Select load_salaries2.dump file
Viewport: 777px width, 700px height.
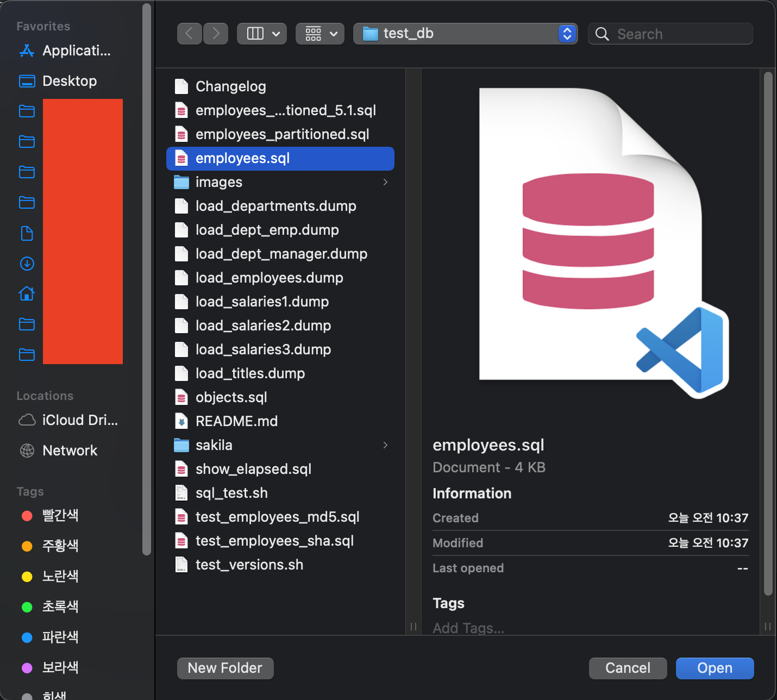point(280,326)
